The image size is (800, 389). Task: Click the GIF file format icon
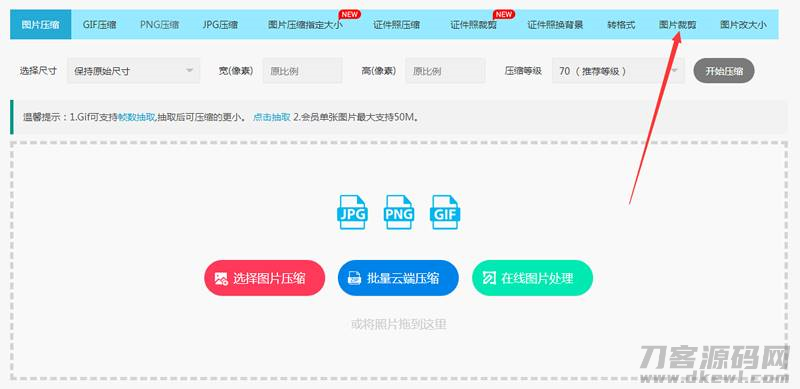446,212
